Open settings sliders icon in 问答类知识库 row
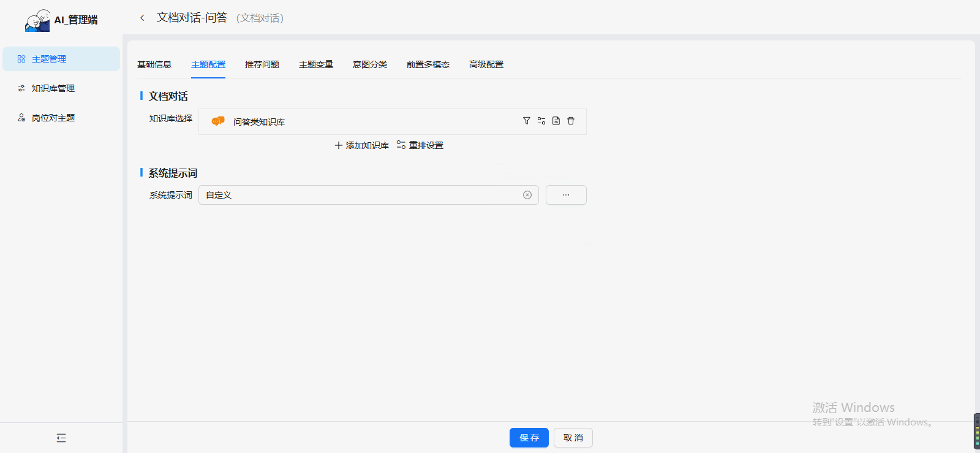The height and width of the screenshot is (453, 980). 541,121
